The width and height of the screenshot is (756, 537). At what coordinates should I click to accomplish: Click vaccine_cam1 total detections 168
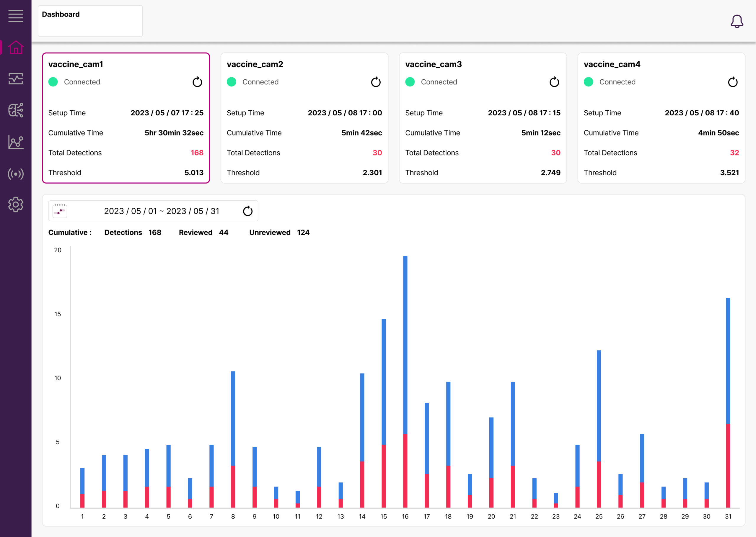click(x=197, y=153)
